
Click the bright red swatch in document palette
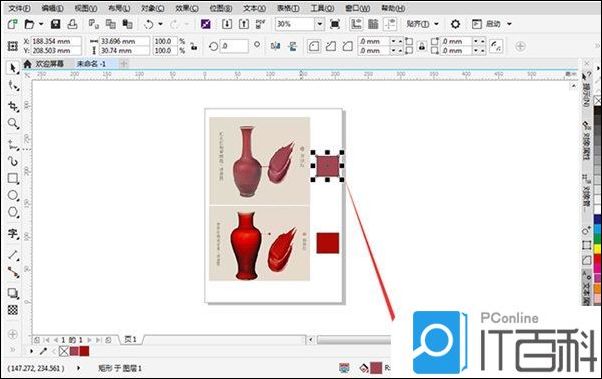point(84,351)
